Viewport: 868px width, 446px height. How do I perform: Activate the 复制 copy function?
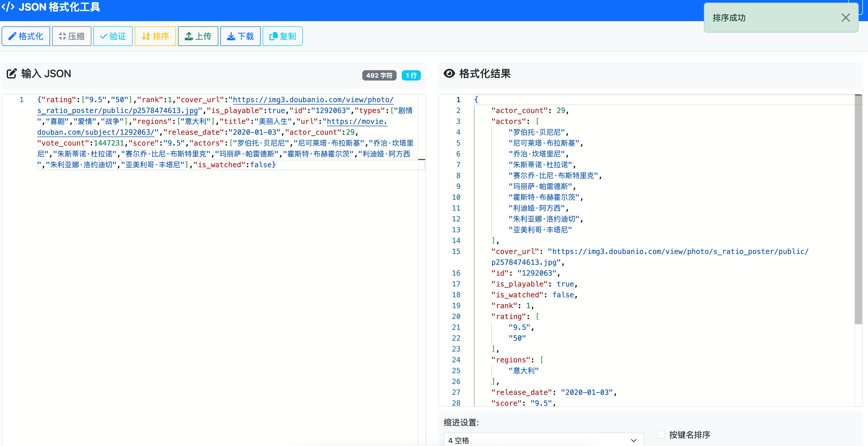274,36
